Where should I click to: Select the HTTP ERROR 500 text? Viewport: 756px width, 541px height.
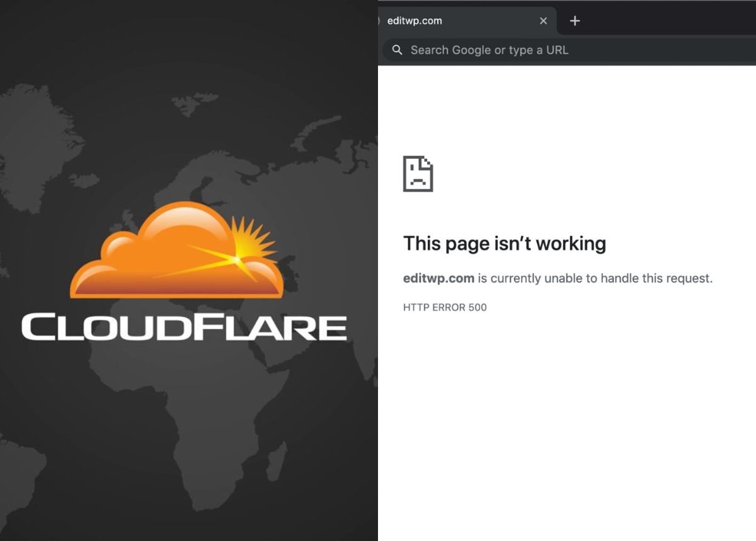445,308
